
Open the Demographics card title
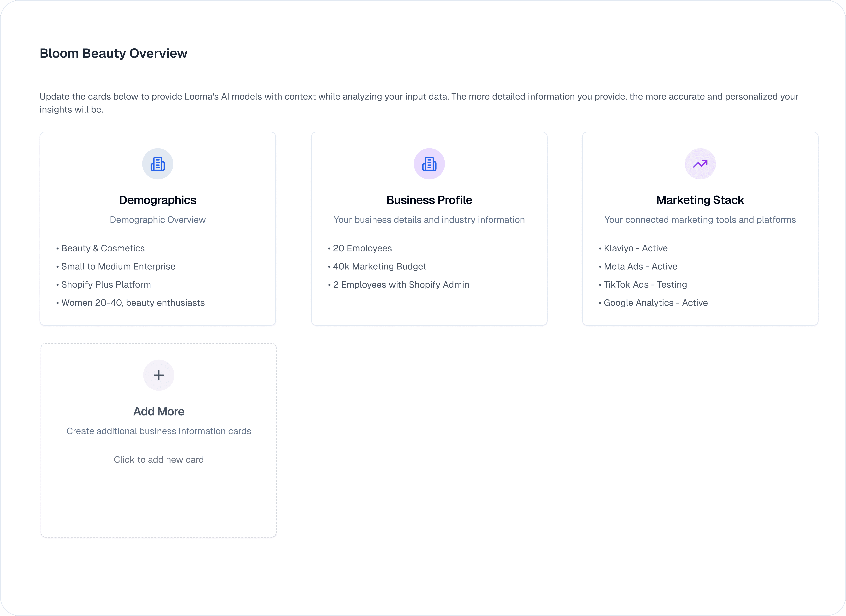click(158, 200)
